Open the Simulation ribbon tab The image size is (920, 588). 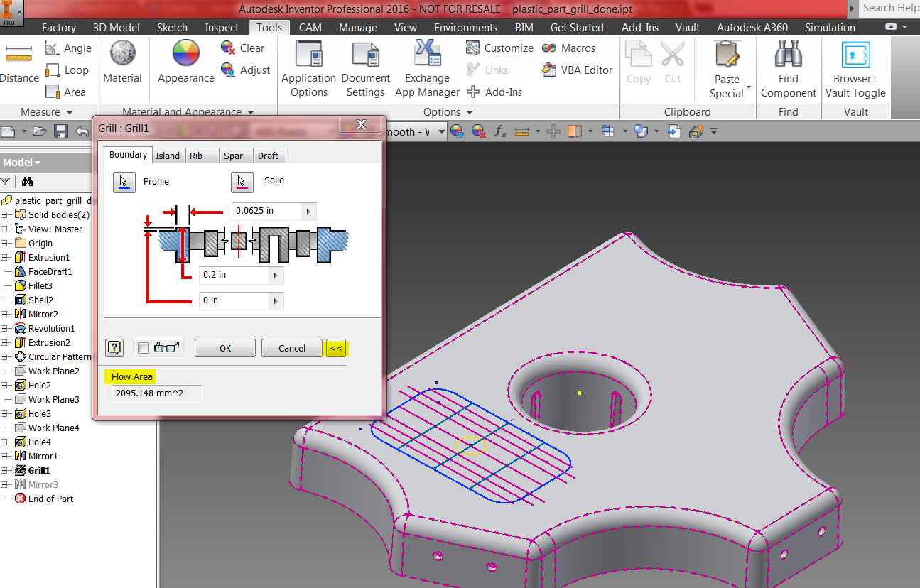(x=830, y=28)
